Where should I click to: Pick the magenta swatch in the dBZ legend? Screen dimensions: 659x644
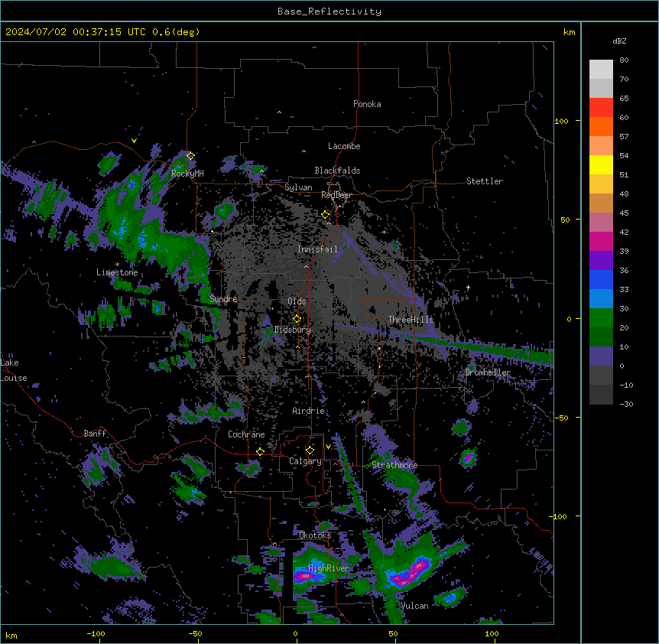click(601, 241)
